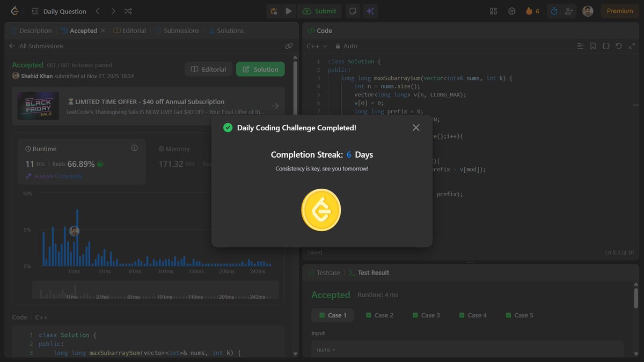The width and height of the screenshot is (644, 362).
Task: Open the timer stopwatch icon
Action: [x=554, y=11]
